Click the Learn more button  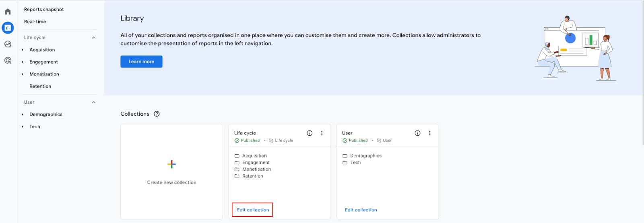point(141,61)
